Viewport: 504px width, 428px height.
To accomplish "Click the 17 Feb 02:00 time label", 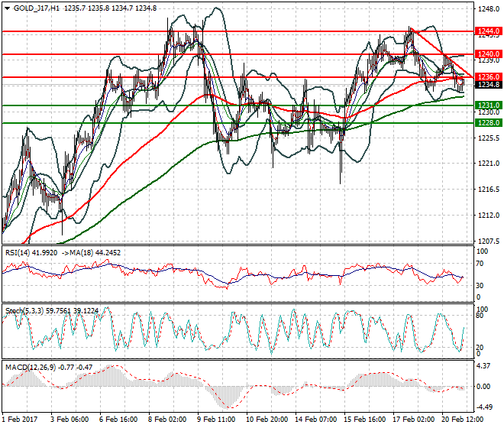I will (413, 420).
